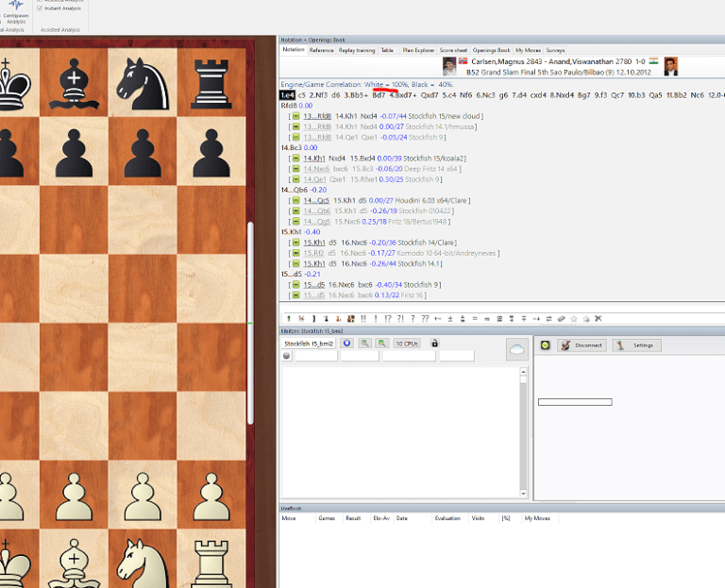Switch to the Score sheet tab
Screen dimensions: 725x588
[453, 50]
